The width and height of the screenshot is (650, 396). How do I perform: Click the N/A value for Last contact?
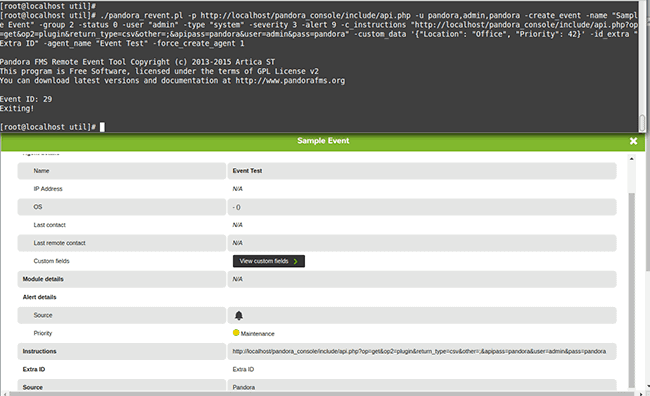238,225
